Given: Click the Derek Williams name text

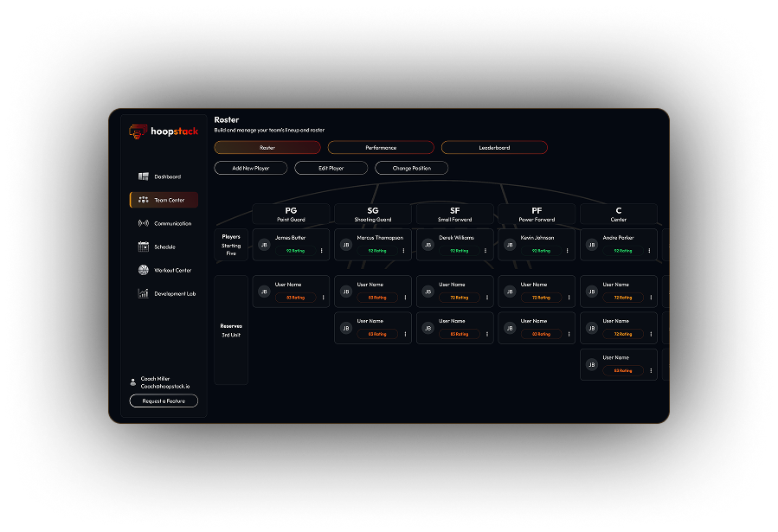Looking at the screenshot, I should [x=456, y=238].
